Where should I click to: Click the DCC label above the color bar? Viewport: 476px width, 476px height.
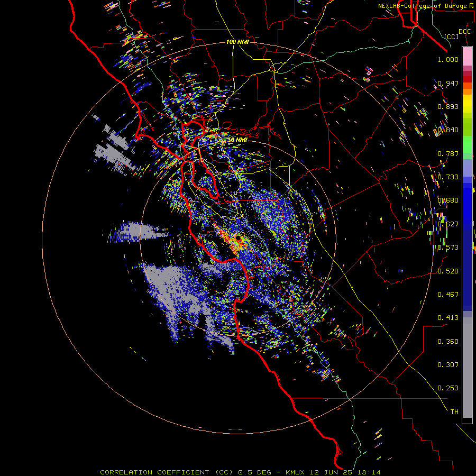(x=465, y=32)
